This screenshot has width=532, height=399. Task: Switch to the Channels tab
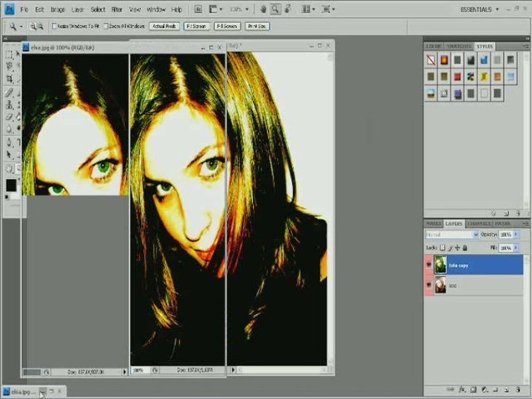pos(479,223)
